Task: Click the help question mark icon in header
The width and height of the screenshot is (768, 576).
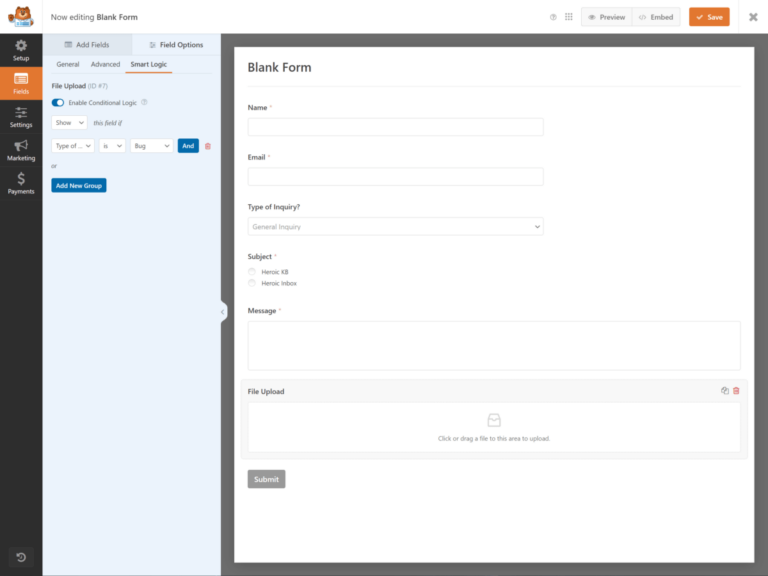Action: pos(553,17)
